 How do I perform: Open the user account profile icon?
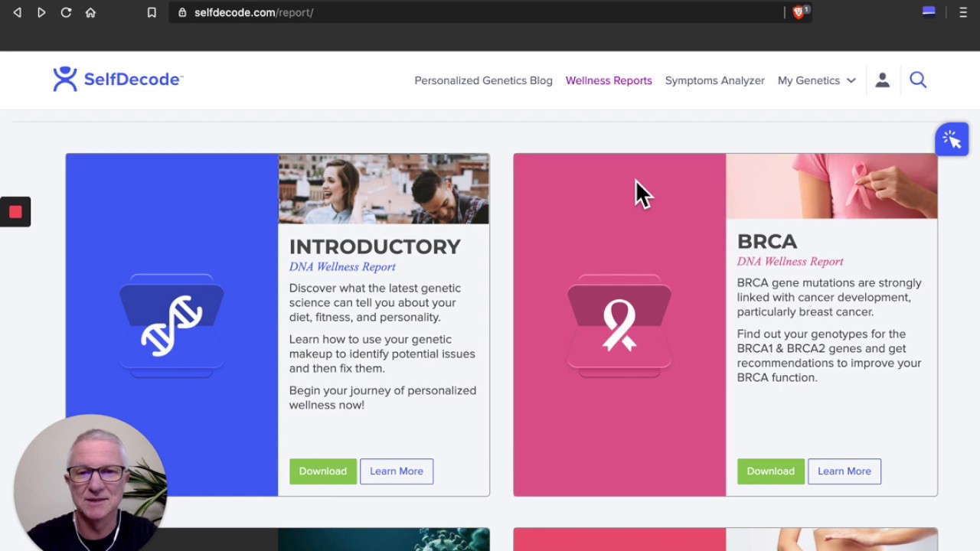(x=882, y=80)
